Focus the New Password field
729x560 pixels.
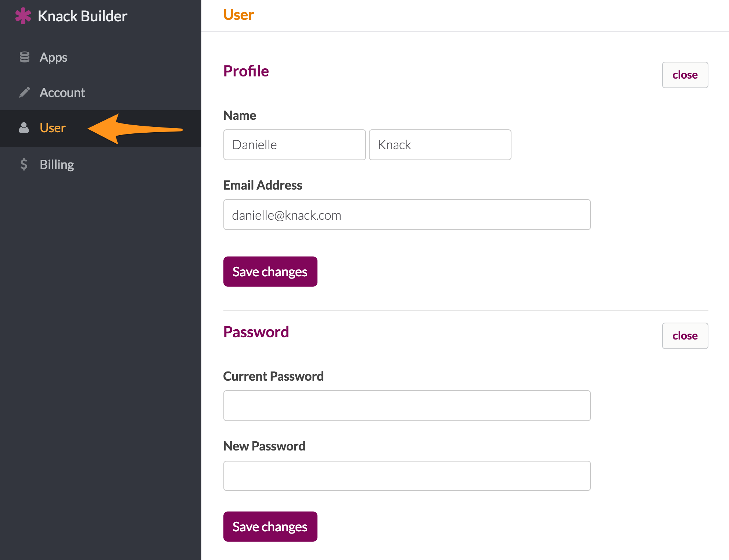tap(407, 476)
